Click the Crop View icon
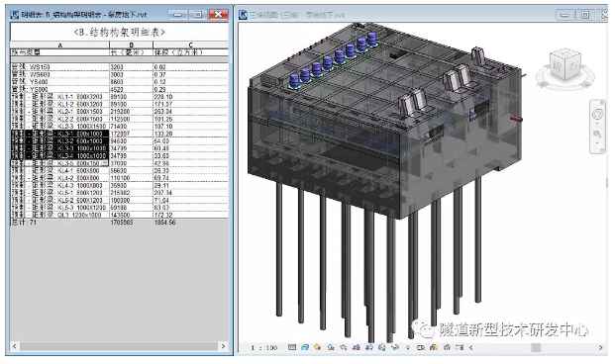 click(357, 347)
